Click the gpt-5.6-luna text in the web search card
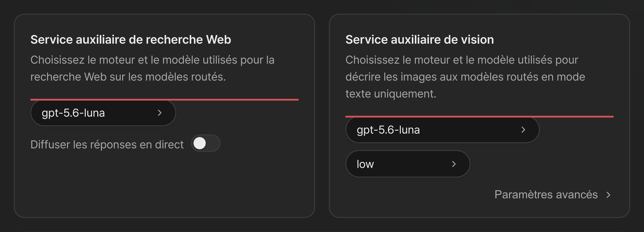Image resolution: width=644 pixels, height=232 pixels. [x=73, y=113]
